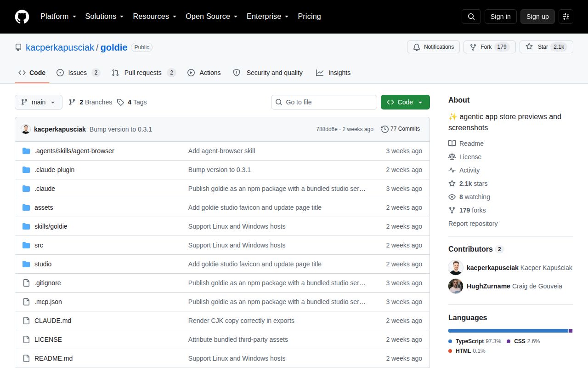Open the header appearance settings icon
The height and width of the screenshot is (368, 588).
click(x=566, y=17)
